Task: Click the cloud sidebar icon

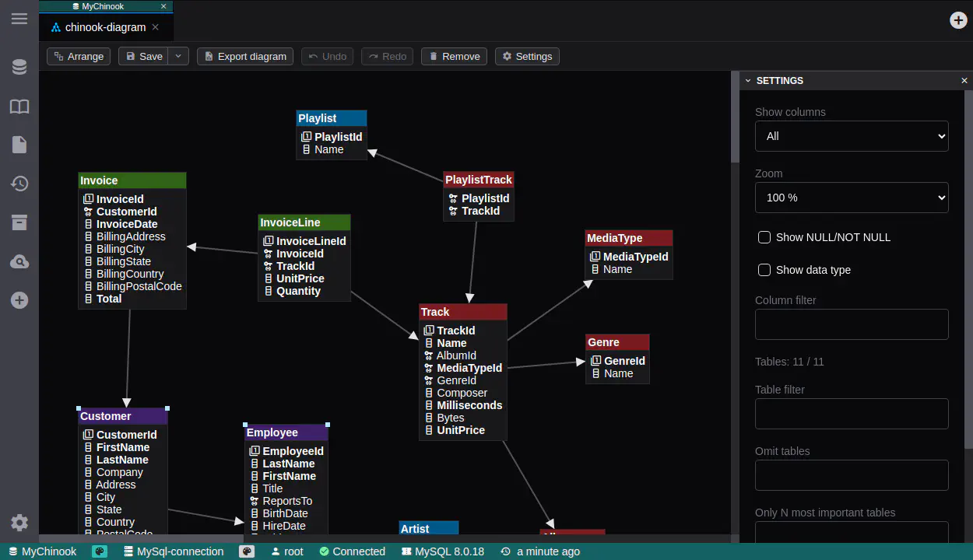Action: [x=19, y=261]
